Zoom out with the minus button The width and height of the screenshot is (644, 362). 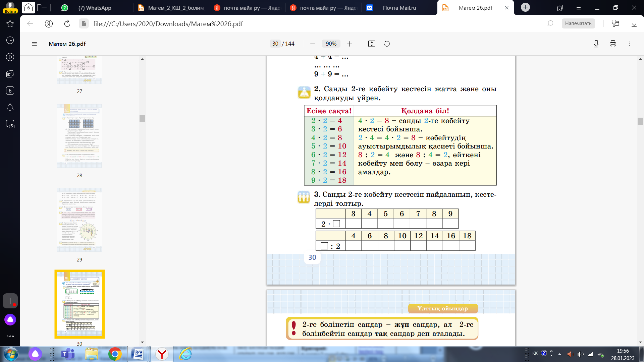pyautogui.click(x=313, y=44)
